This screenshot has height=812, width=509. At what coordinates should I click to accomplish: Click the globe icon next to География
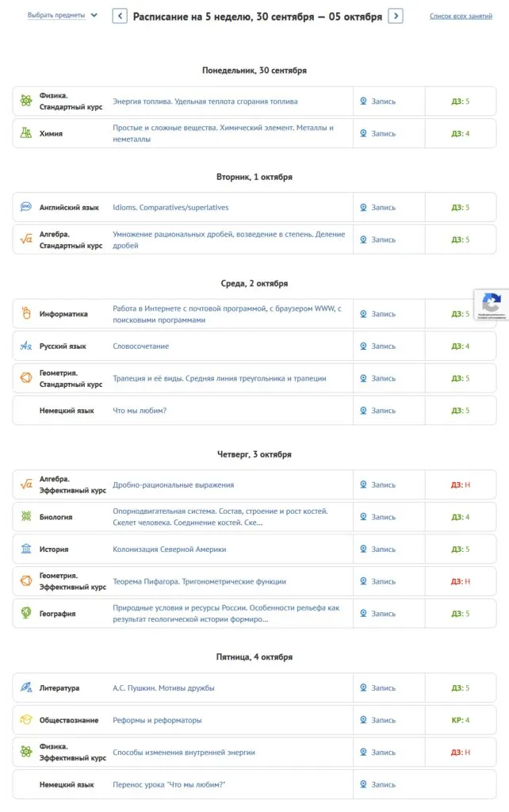click(26, 613)
